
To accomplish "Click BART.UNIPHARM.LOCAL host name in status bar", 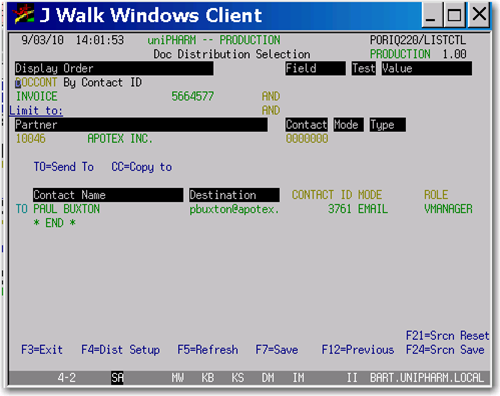I will coord(427,378).
